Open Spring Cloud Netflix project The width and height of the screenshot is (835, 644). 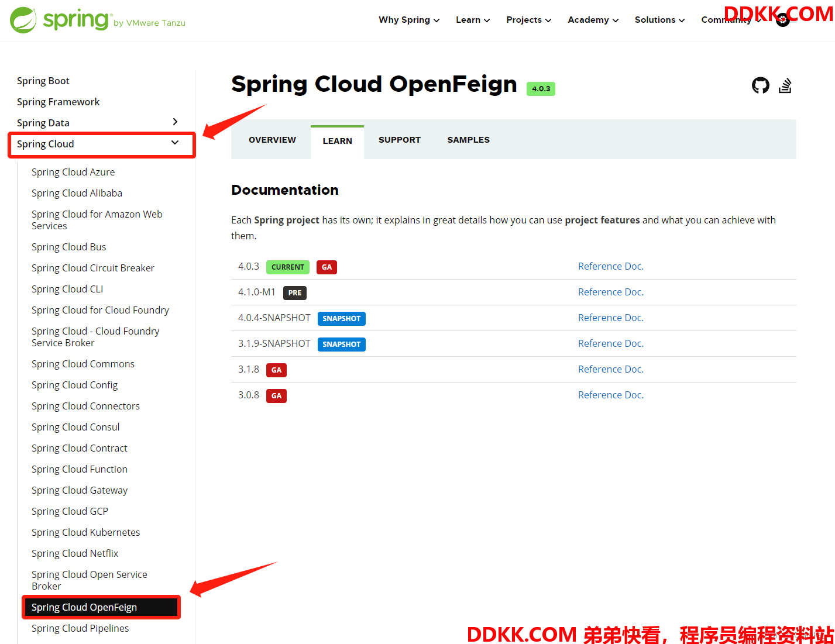pyautogui.click(x=75, y=553)
